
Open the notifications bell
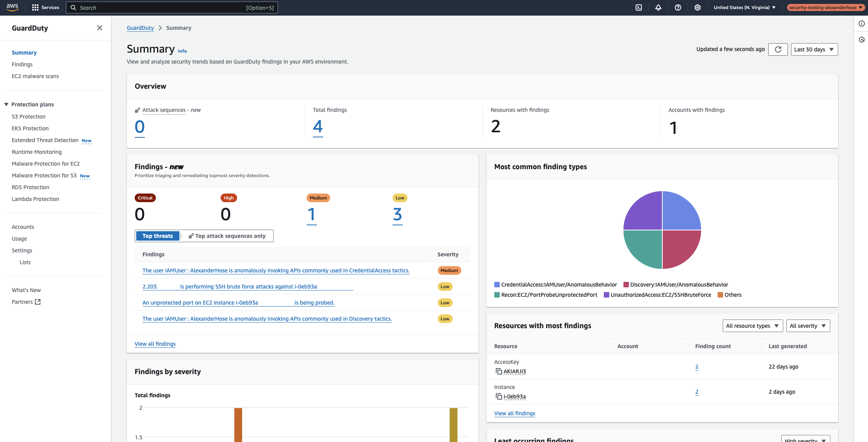[658, 7]
